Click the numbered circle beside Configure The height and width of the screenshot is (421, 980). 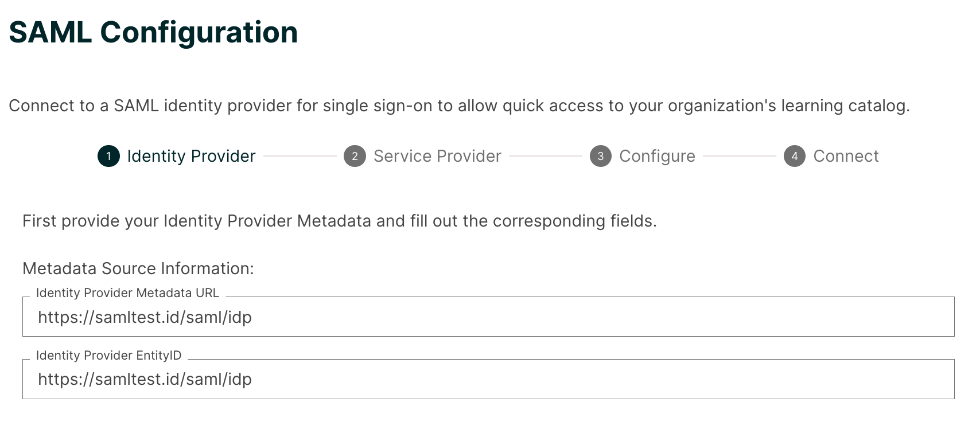(x=601, y=156)
